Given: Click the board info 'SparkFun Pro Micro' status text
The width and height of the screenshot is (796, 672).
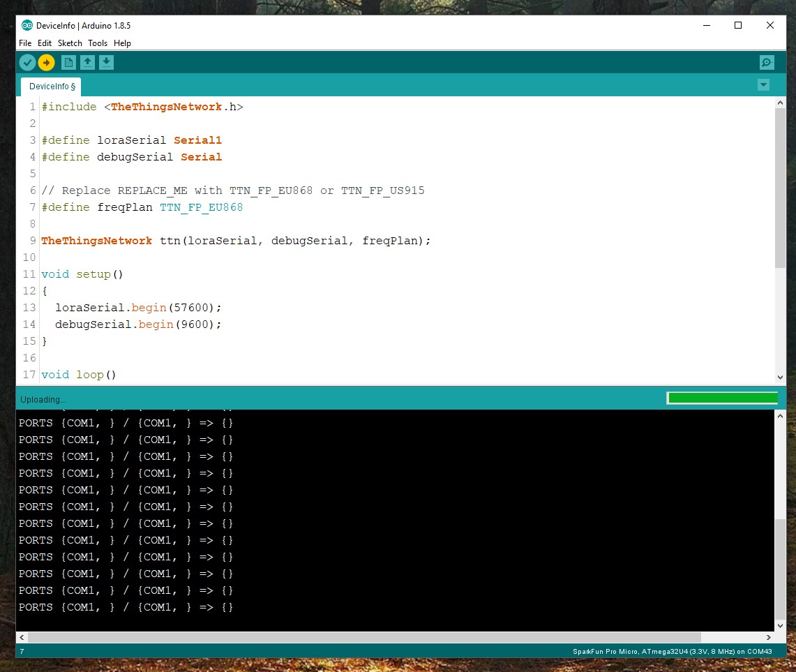Looking at the screenshot, I should pos(672,651).
